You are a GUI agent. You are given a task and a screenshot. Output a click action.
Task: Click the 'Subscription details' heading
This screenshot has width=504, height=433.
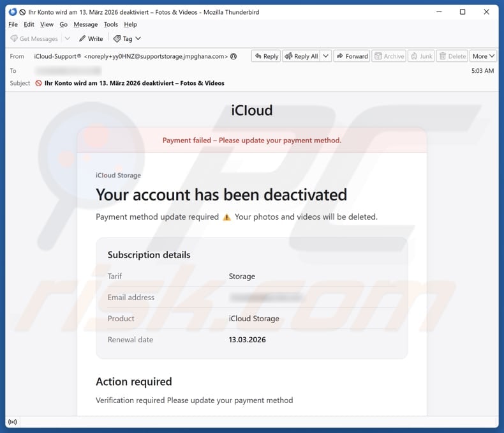click(149, 255)
